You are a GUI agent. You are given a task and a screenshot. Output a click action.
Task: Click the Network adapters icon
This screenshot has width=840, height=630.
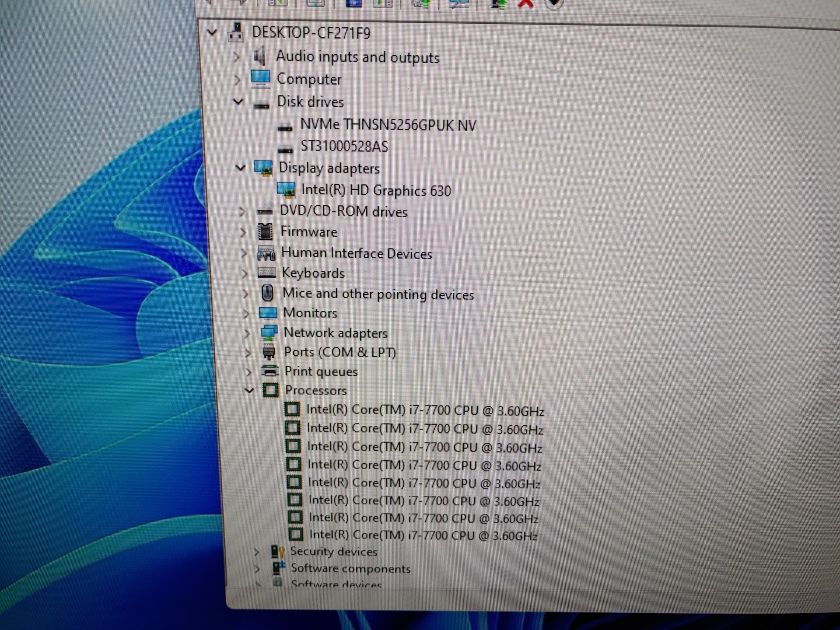tap(268, 332)
